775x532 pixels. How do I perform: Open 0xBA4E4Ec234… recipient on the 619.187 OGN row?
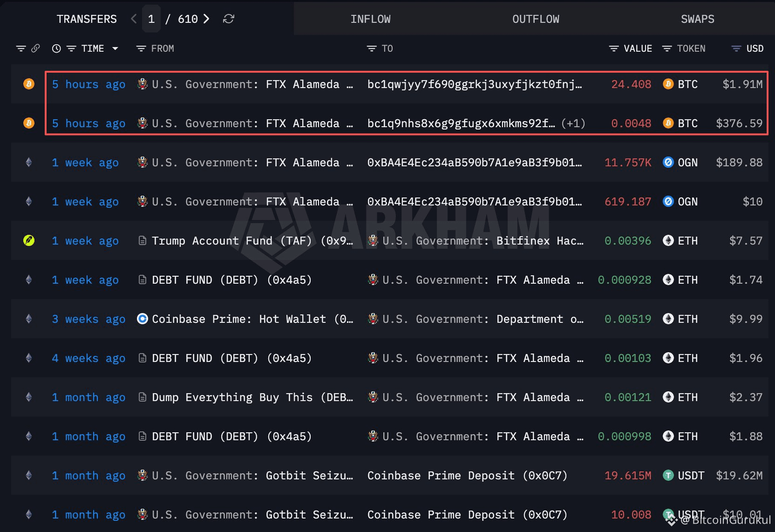pos(475,202)
